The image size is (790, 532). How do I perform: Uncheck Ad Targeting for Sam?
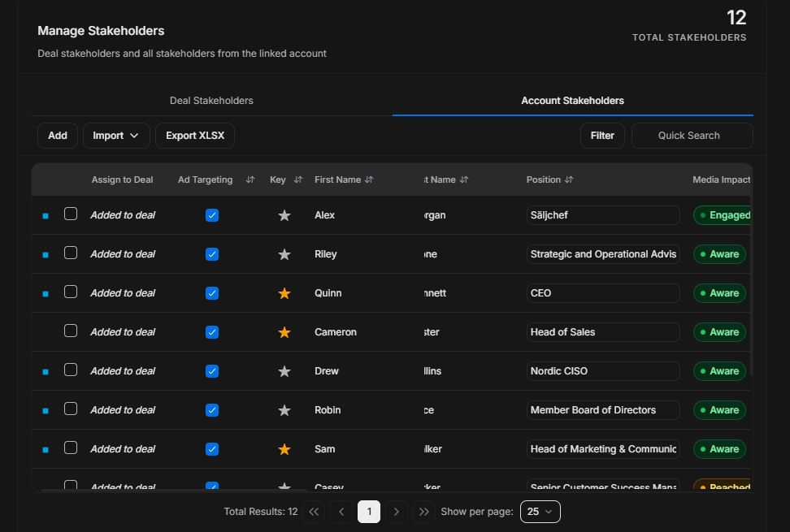coord(212,449)
